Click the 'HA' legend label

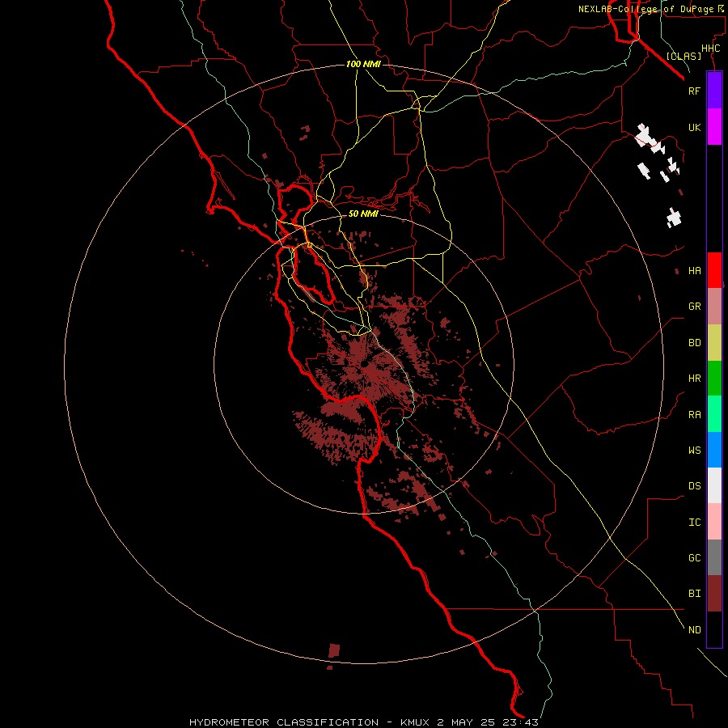pyautogui.click(x=695, y=271)
